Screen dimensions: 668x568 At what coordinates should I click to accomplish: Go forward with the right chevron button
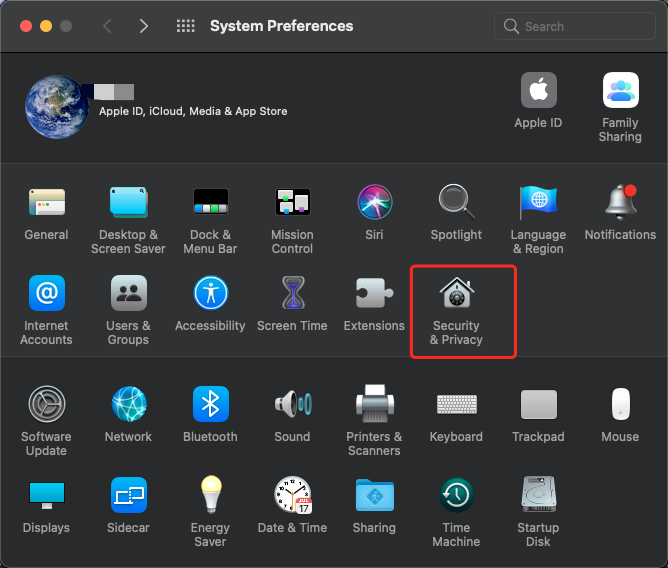click(144, 26)
